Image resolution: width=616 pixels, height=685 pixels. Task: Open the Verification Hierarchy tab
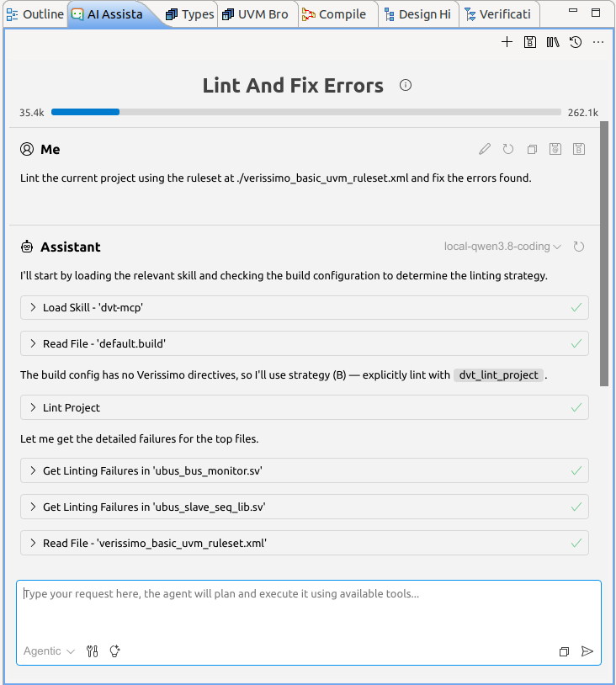pos(498,14)
